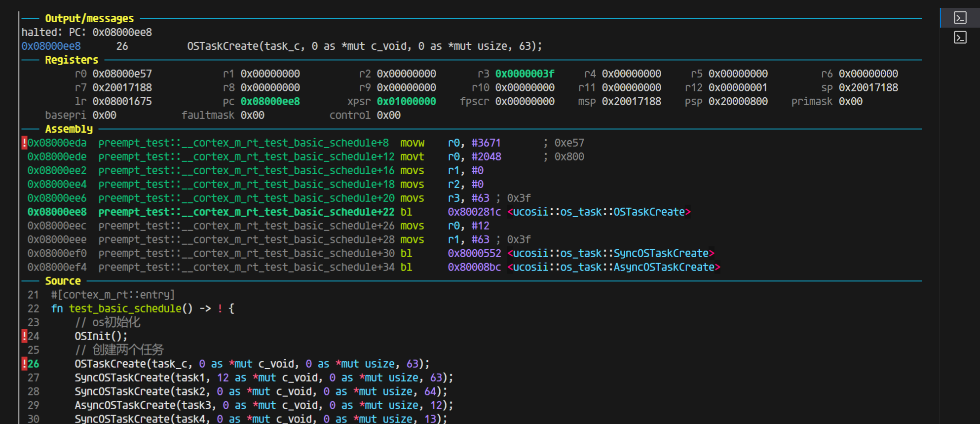Image resolution: width=980 pixels, height=424 pixels.
Task: Click assembly address 0x08000ee2
Action: [x=57, y=170]
